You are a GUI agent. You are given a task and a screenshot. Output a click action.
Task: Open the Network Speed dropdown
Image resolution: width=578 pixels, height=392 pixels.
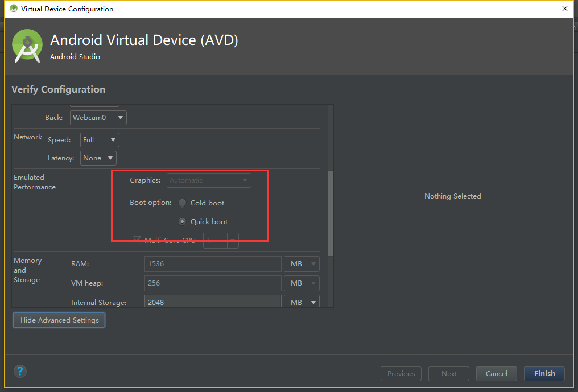[100, 140]
